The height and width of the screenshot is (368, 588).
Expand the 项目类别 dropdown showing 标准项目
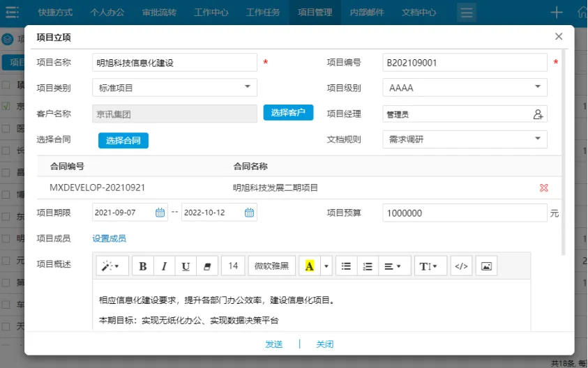(x=174, y=88)
